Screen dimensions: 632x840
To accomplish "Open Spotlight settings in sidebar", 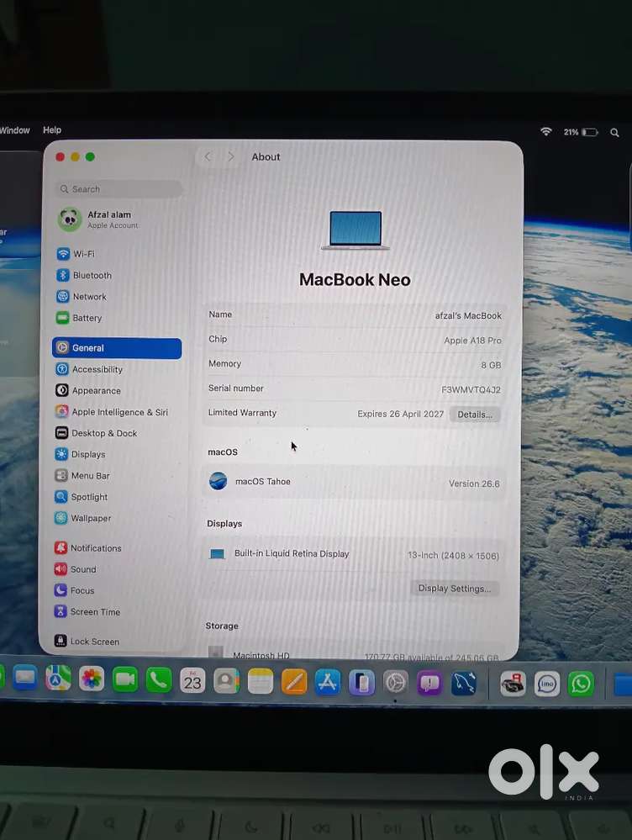I will click(81, 497).
